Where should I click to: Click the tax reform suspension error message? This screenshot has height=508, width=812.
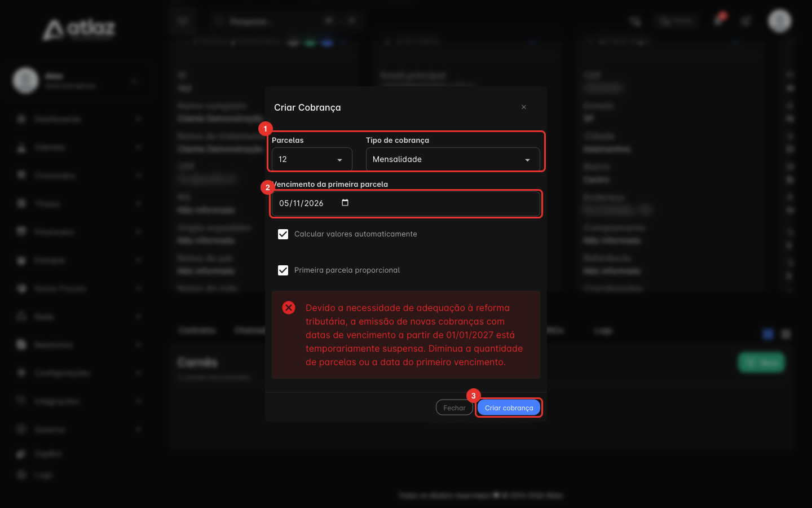[x=414, y=335]
